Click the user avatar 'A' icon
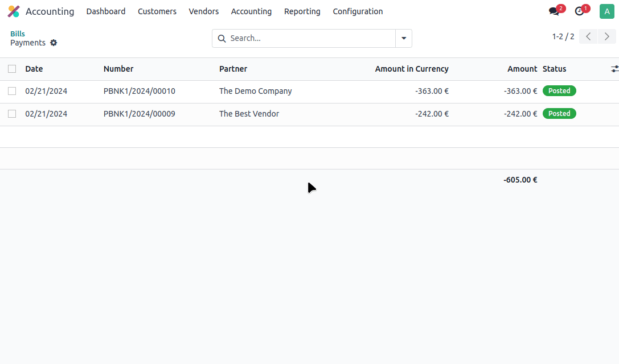 (x=606, y=11)
